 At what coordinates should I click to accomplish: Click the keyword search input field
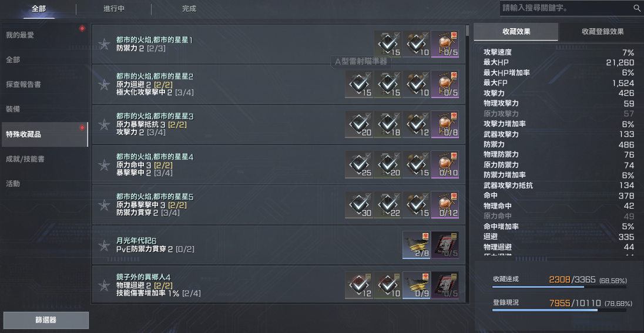(566, 8)
